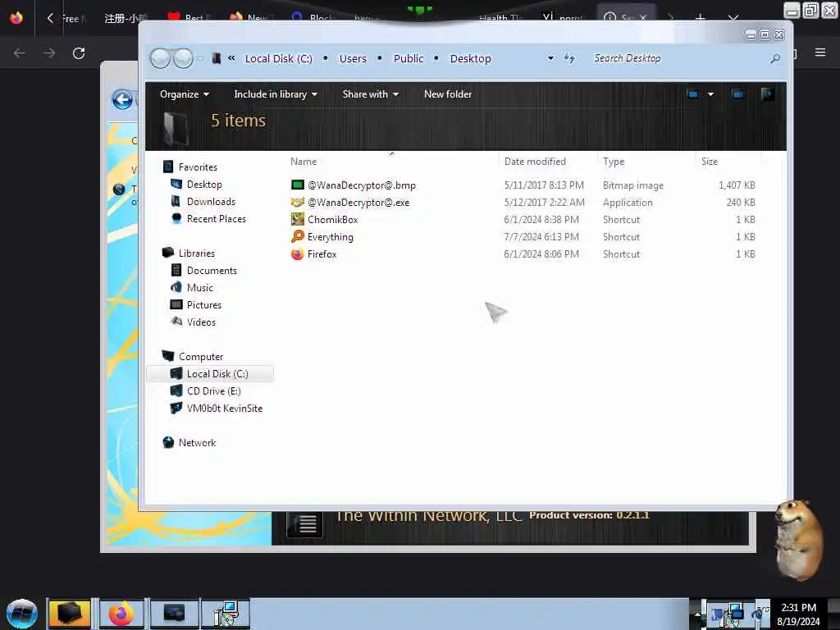Click New folder in Explorer toolbar
Image resolution: width=840 pixels, height=630 pixels.
[x=448, y=94]
